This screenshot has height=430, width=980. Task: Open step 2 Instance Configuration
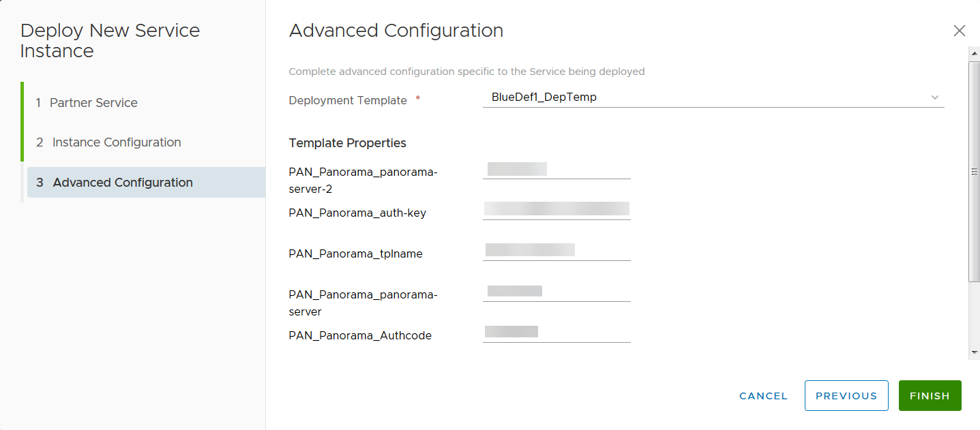pos(117,142)
